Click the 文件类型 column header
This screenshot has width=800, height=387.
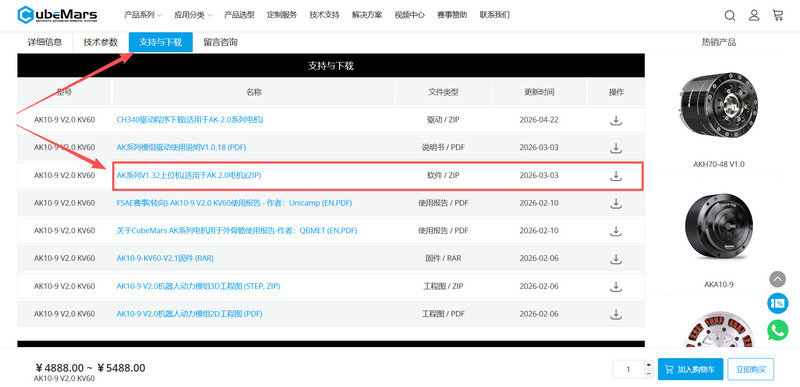click(x=443, y=92)
